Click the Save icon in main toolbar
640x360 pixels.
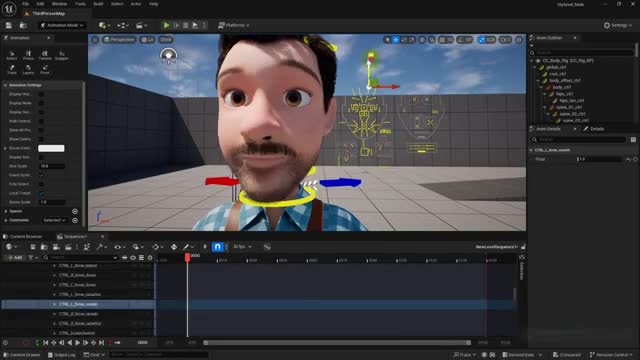(x=9, y=25)
